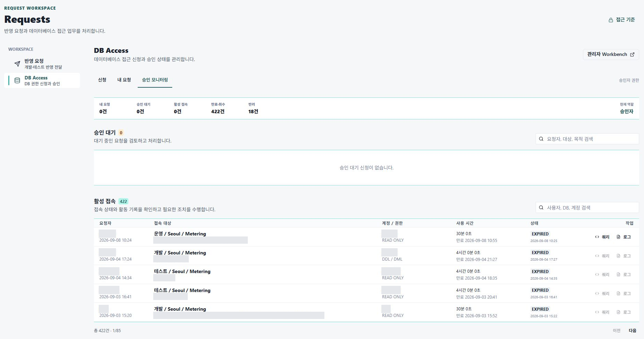Click the 만료 2026-09-03 20:41 usage cell
The width and height of the screenshot is (644, 339).
pos(477,297)
